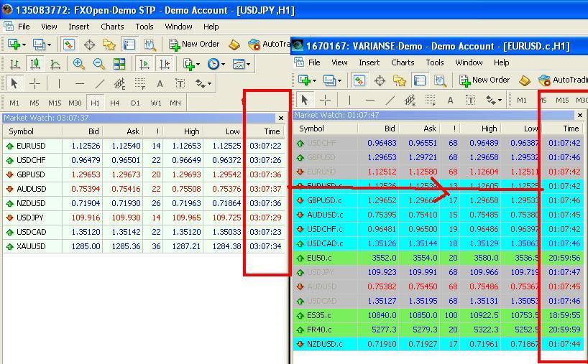Select H4 timeframe in FXOpen window

pyautogui.click(x=115, y=103)
